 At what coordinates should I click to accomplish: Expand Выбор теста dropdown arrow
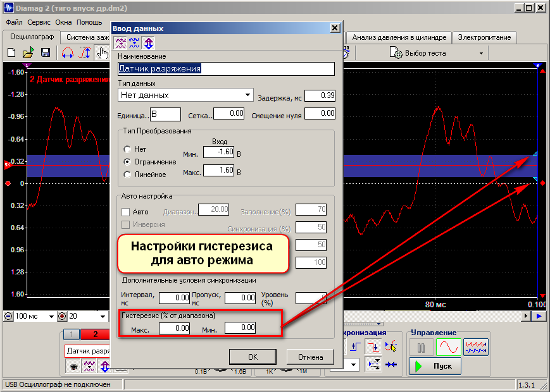coord(481,53)
